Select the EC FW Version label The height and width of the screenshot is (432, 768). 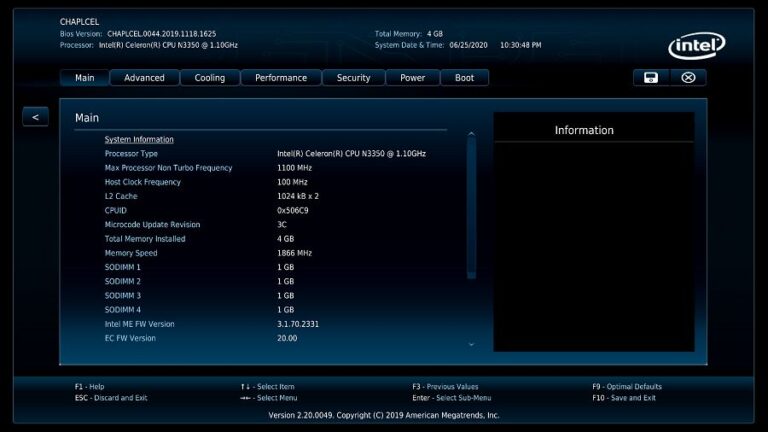130,338
